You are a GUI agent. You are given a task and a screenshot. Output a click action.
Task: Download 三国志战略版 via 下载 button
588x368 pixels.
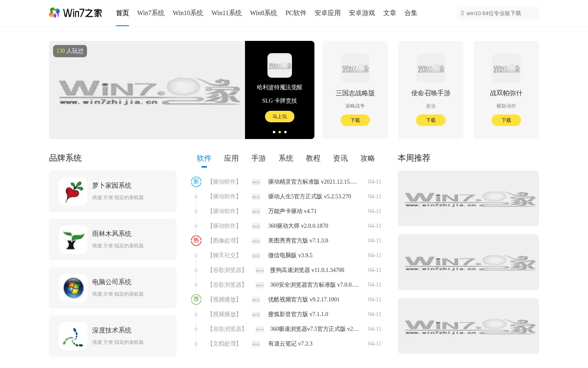[x=355, y=120]
